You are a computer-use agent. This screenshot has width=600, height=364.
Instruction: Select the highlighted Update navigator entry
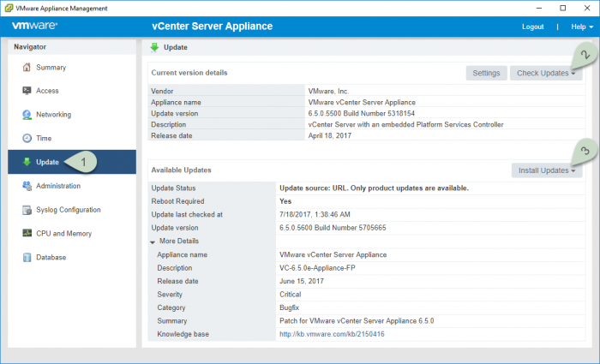tap(72, 162)
